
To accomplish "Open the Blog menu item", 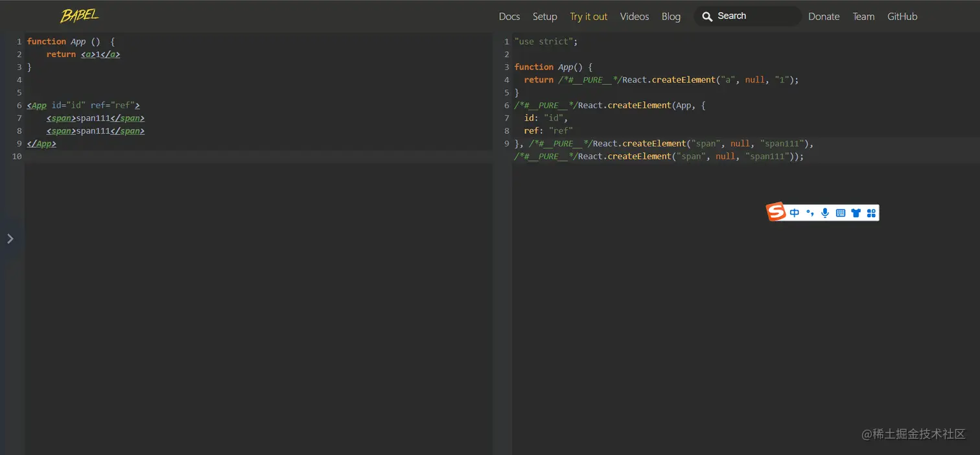I will [671, 16].
